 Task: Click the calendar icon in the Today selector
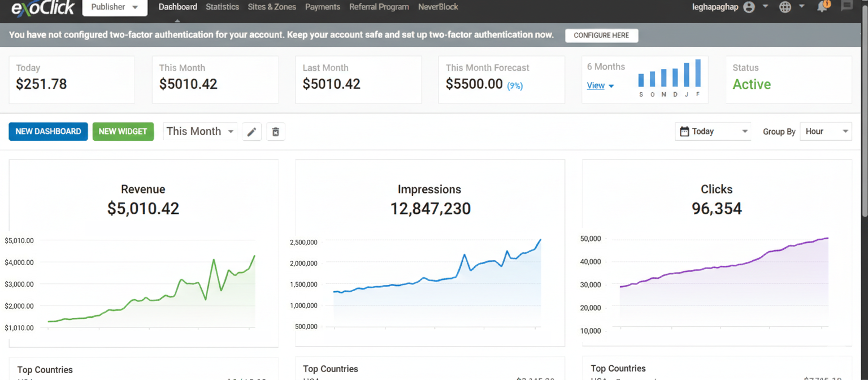point(684,131)
